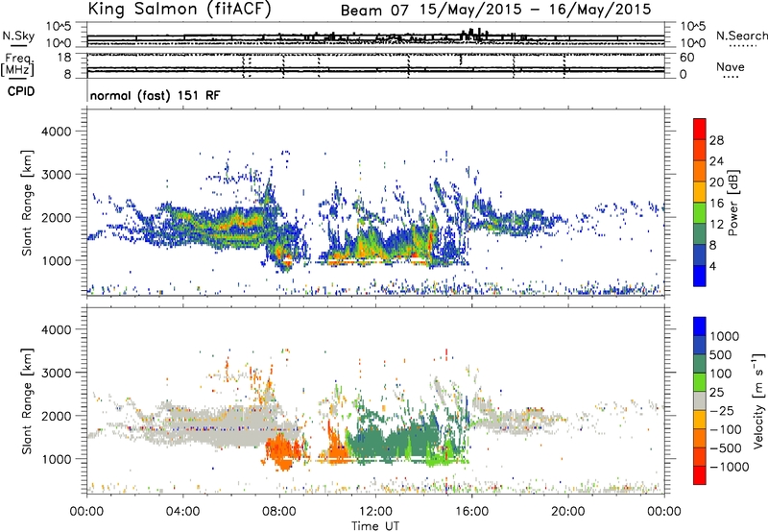Screen dimensions: 768x532
Task: Select the normal (fast) 151 RF text
Action: coord(155,95)
